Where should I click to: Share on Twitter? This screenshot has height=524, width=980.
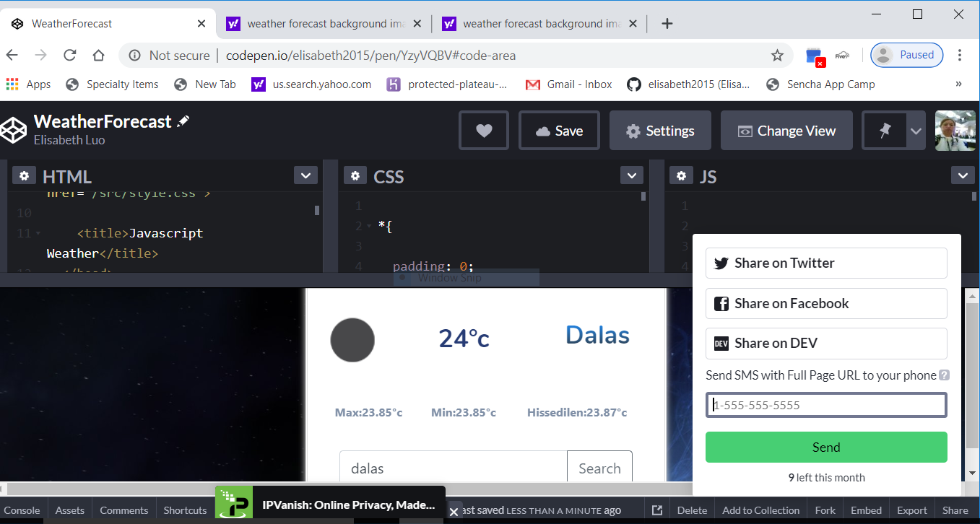point(826,263)
